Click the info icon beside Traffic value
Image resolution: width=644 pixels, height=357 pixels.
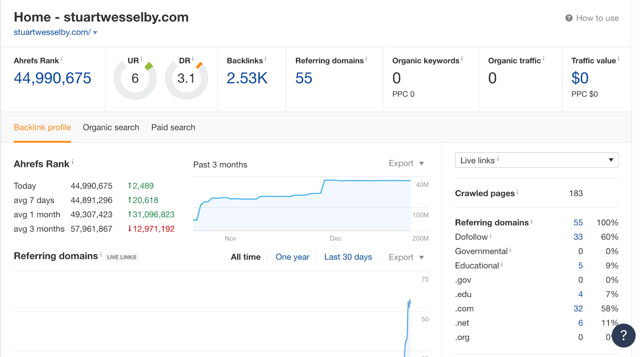click(619, 59)
